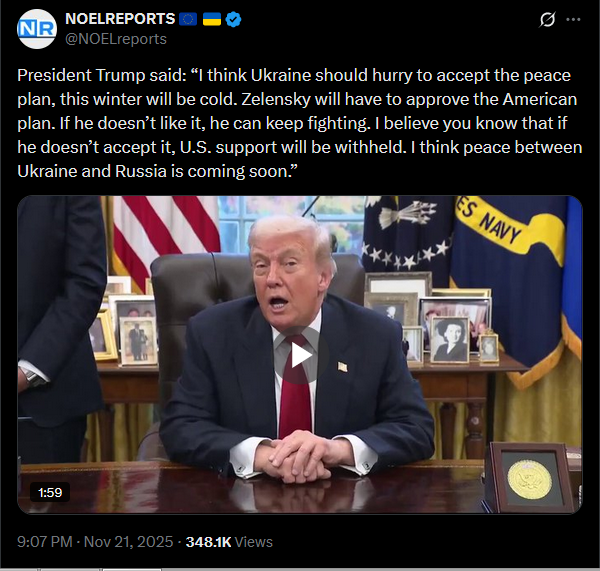Click the word Views next to the count
Screen dimensions: 600x571
[x=254, y=542]
